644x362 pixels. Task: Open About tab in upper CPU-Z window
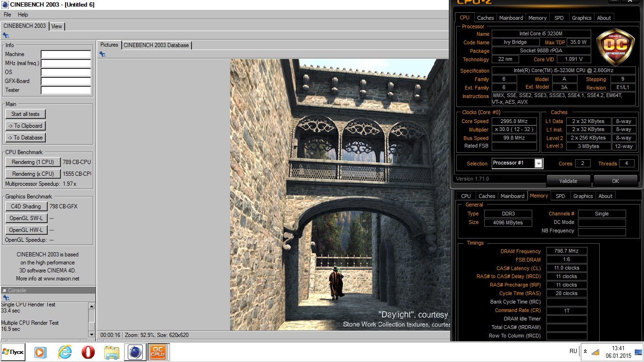[604, 18]
